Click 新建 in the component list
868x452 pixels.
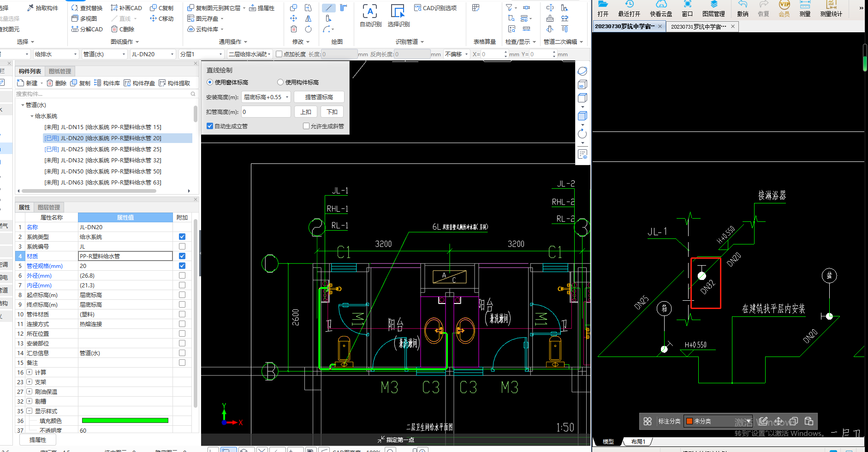pos(27,83)
